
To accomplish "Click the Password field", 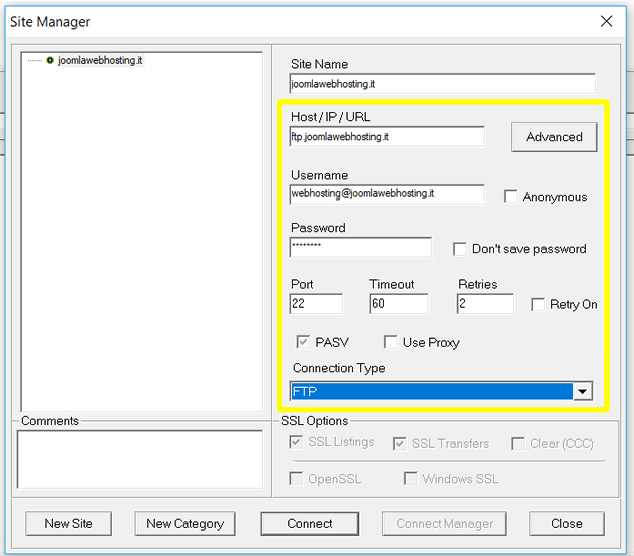I will [x=361, y=247].
